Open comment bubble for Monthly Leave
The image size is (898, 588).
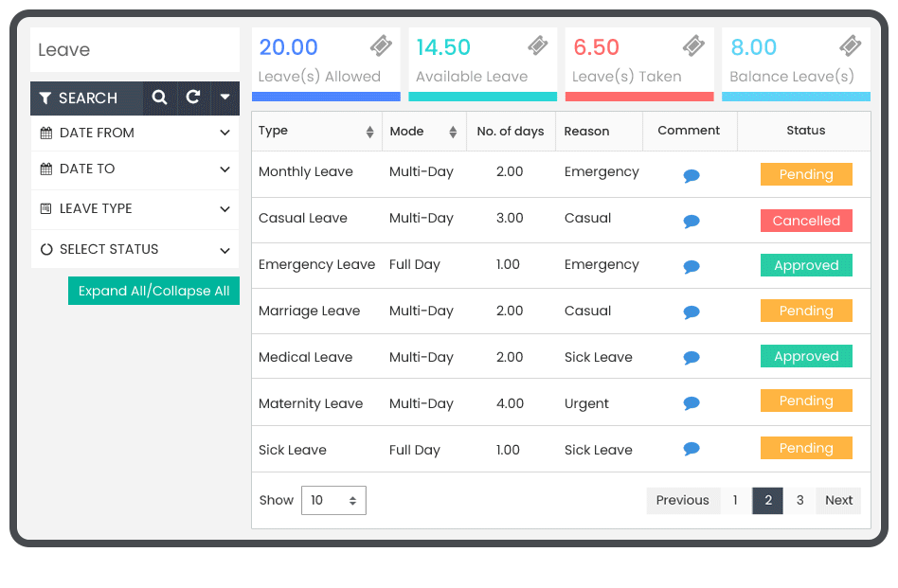coord(691,176)
